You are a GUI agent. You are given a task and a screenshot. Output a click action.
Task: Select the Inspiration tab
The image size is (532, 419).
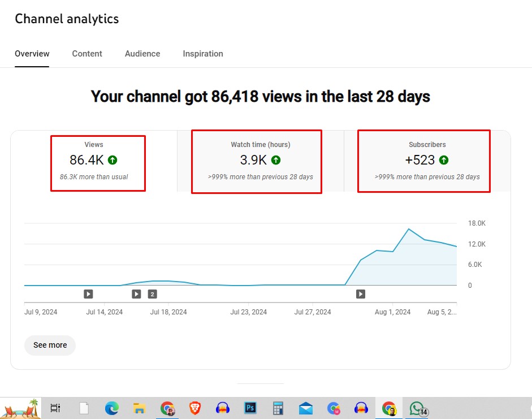tap(203, 54)
